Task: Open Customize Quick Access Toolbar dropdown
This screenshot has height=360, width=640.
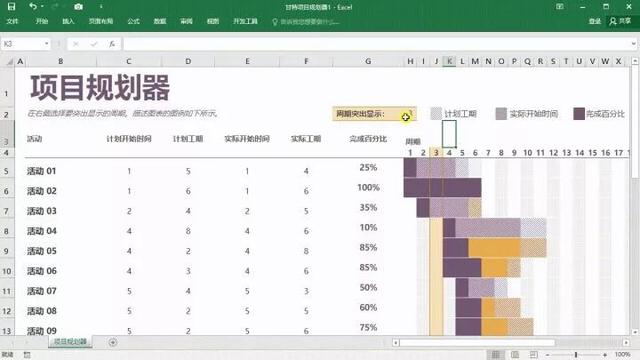Action: [x=101, y=7]
